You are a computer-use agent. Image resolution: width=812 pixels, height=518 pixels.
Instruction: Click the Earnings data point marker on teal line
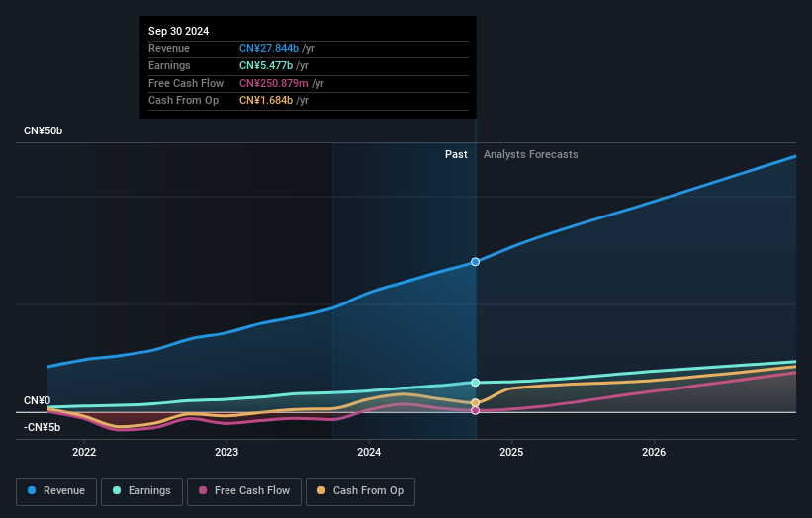[x=475, y=383]
